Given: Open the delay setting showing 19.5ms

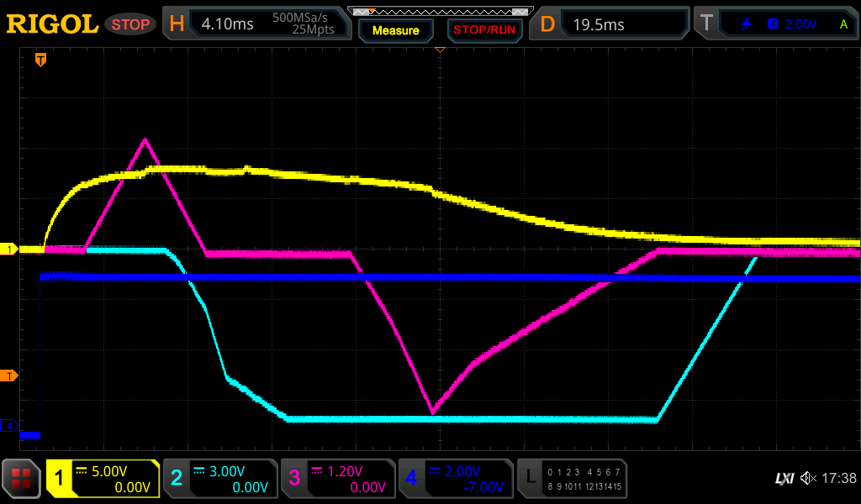Looking at the screenshot, I should tap(612, 24).
